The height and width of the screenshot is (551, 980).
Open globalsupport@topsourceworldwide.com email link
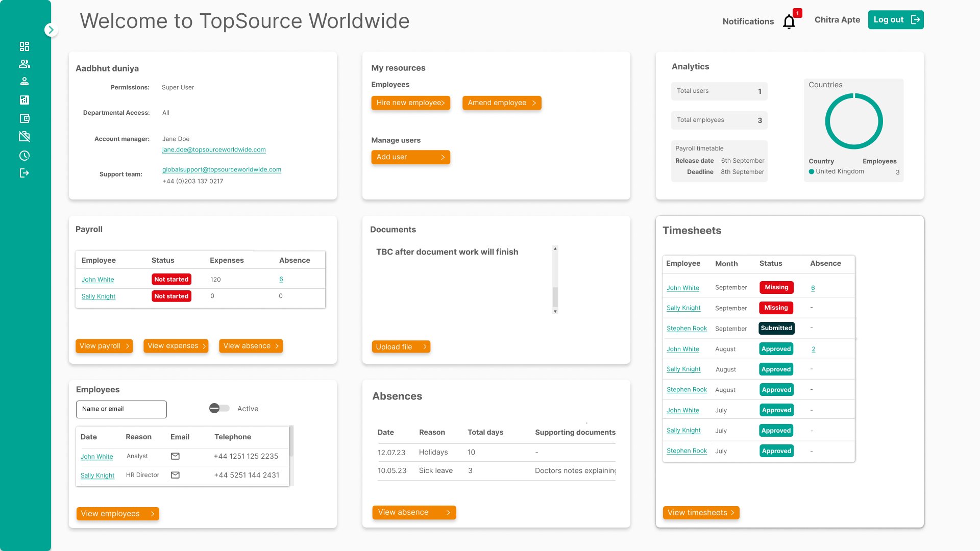222,169
